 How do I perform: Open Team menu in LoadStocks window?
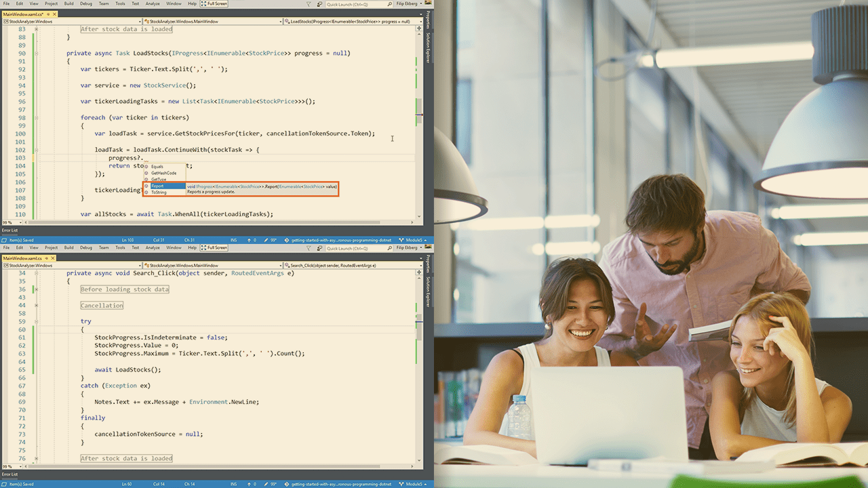pyautogui.click(x=104, y=3)
